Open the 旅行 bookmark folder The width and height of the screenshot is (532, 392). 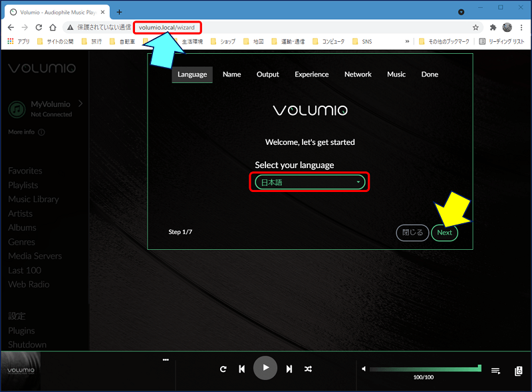click(x=92, y=41)
